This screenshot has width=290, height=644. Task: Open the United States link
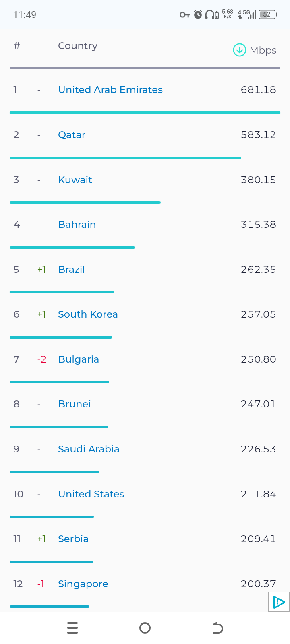pos(91,494)
